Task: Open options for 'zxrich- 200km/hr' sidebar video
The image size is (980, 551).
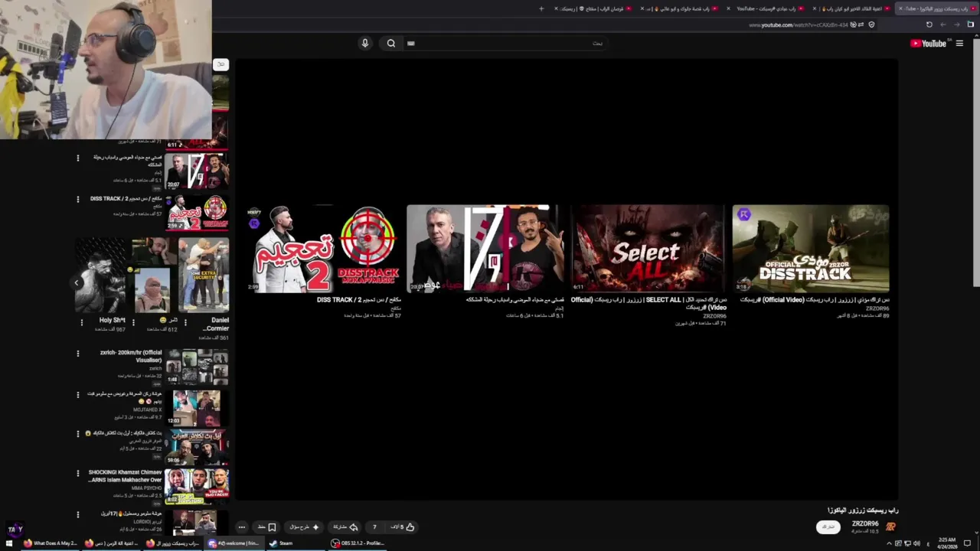Action: click(x=77, y=354)
